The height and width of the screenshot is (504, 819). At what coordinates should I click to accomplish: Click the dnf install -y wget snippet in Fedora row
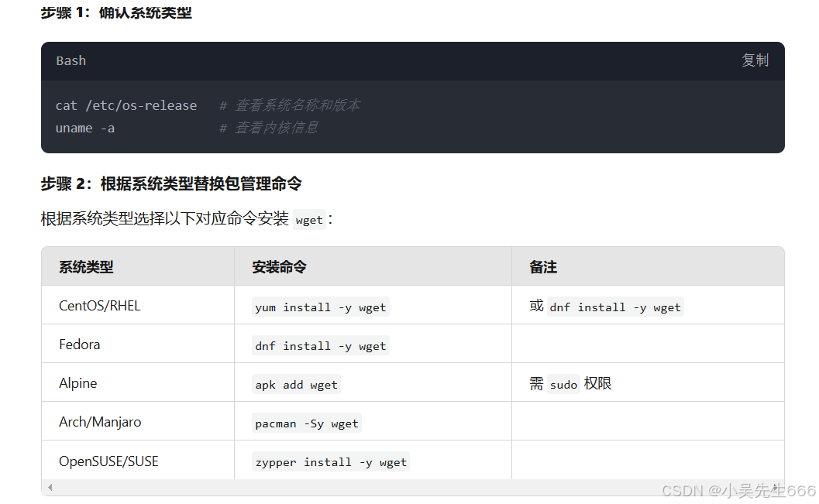(319, 345)
